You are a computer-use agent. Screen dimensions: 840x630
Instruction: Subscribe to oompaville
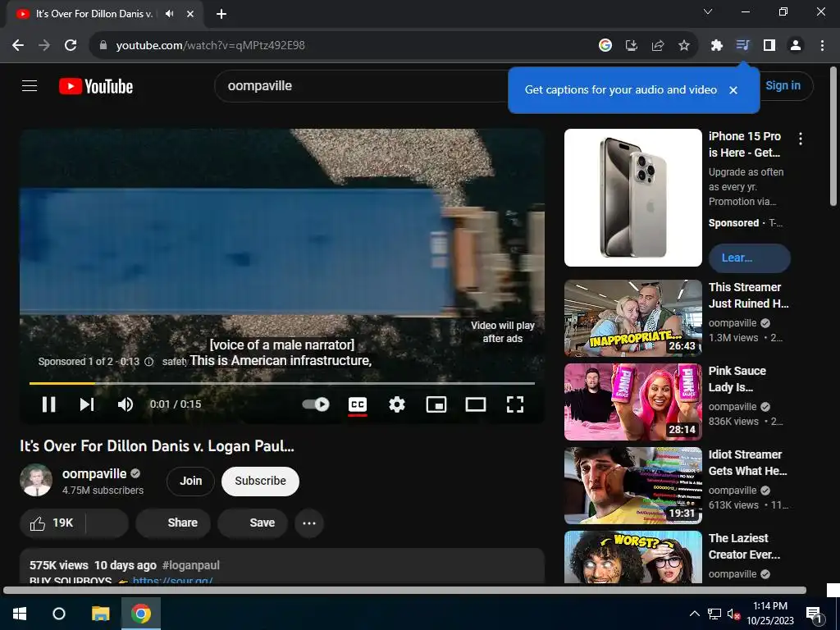click(260, 481)
